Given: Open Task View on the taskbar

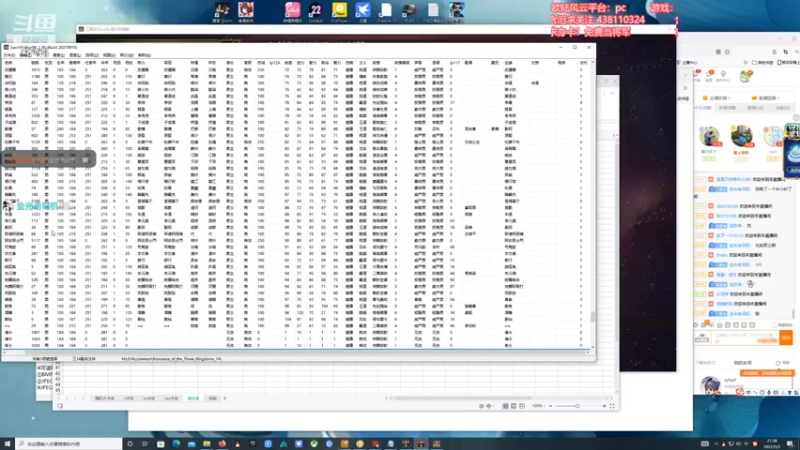Looking at the screenshot, I should tap(145, 444).
